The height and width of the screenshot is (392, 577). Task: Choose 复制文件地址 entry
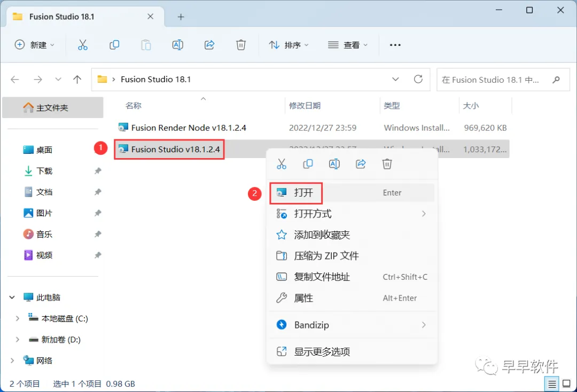click(352, 277)
